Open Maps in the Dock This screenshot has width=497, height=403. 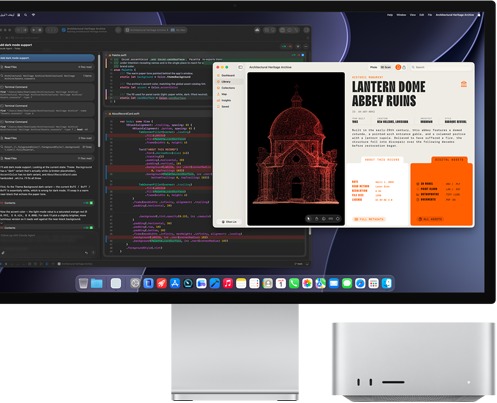(x=321, y=284)
